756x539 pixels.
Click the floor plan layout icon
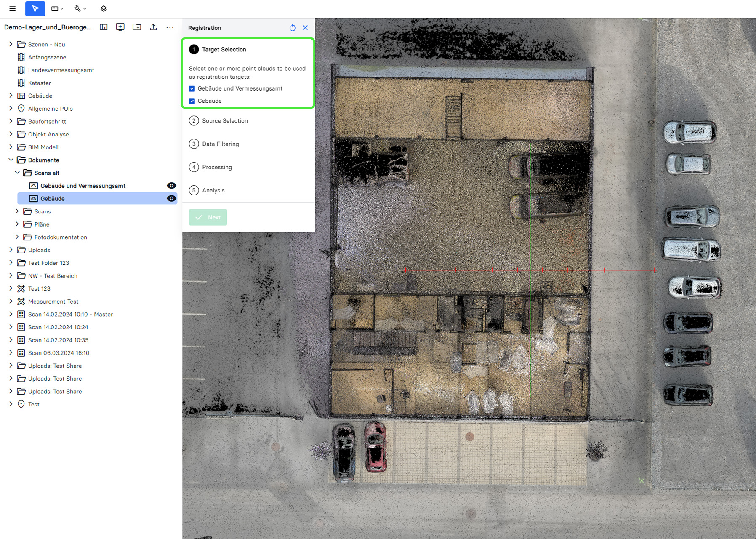pyautogui.click(x=104, y=27)
